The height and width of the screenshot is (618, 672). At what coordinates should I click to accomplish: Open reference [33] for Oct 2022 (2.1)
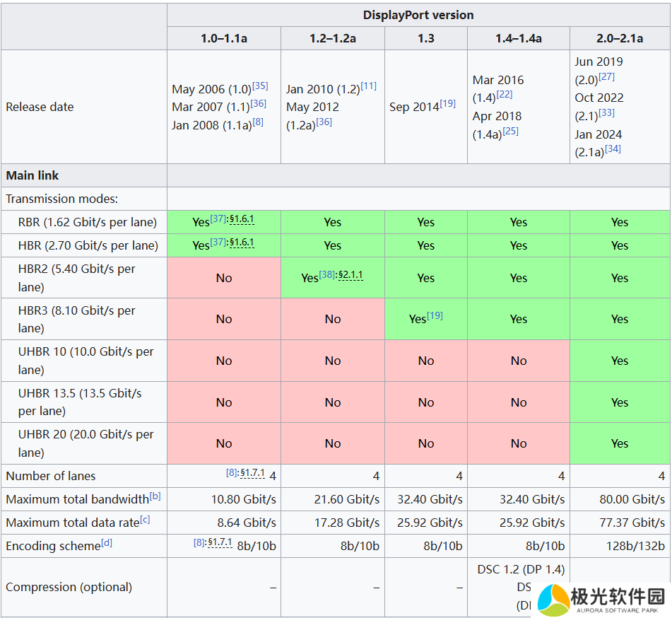[x=606, y=113]
